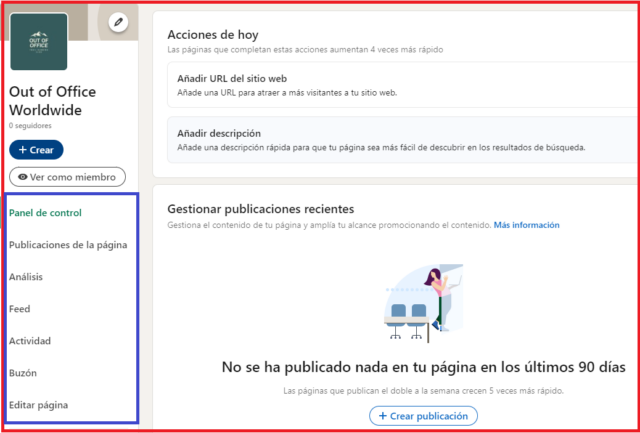
Task: Click the Acciones de hoy heading
Action: coord(213,35)
